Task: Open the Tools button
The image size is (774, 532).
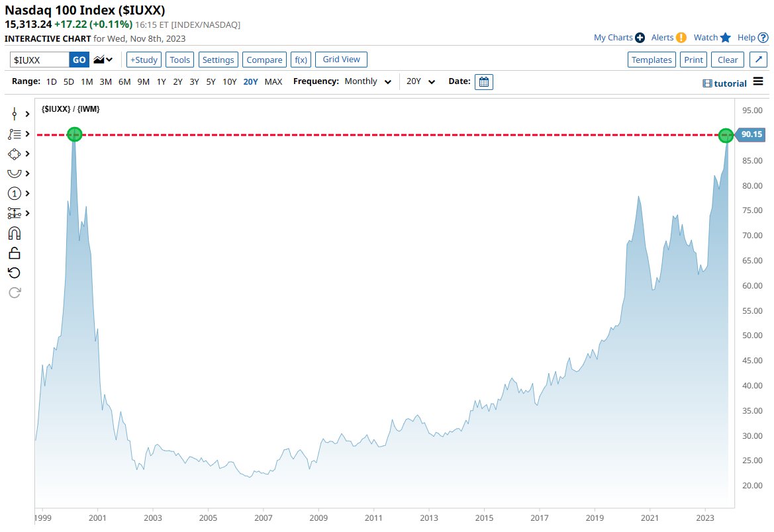Action: click(179, 60)
